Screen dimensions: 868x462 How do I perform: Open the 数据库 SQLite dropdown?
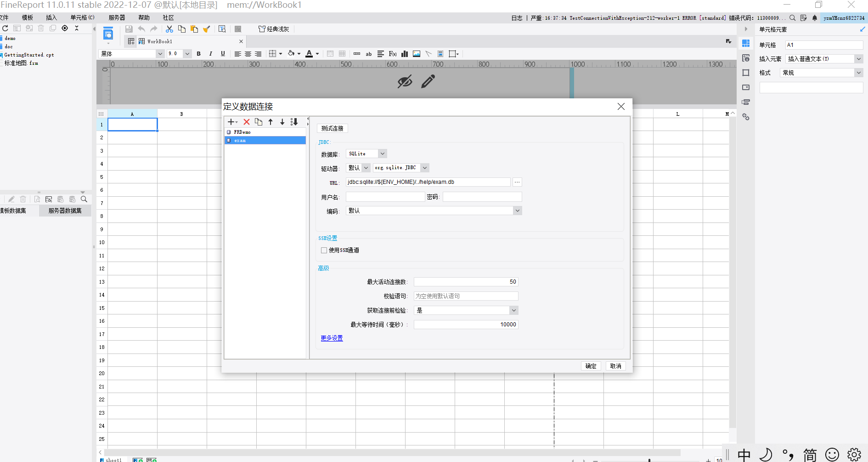382,154
